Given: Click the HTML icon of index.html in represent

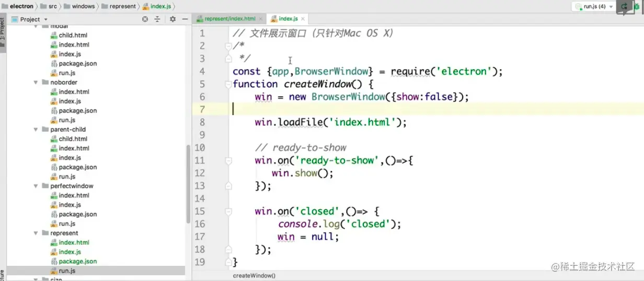Looking at the screenshot, I should pyautogui.click(x=54, y=243).
